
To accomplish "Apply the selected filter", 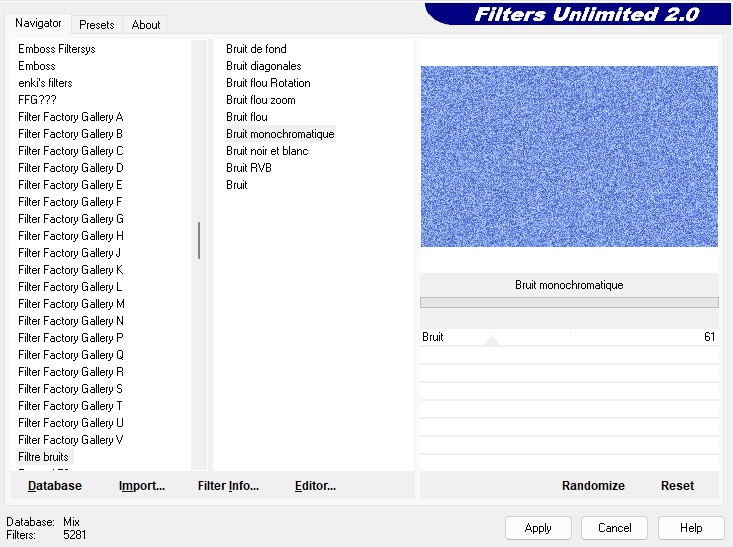I will 538,528.
